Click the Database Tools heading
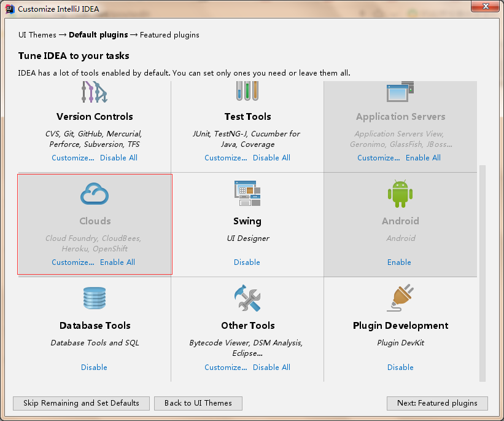The image size is (504, 421). pos(95,326)
